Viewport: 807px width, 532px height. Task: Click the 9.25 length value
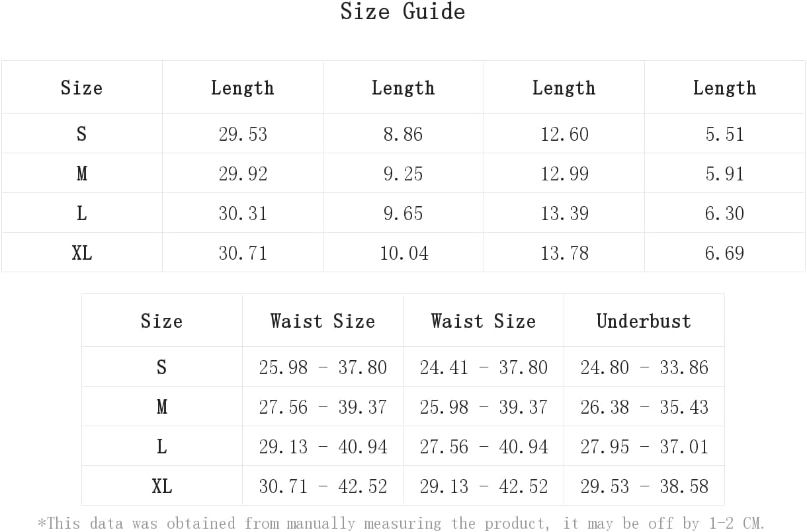(x=403, y=174)
